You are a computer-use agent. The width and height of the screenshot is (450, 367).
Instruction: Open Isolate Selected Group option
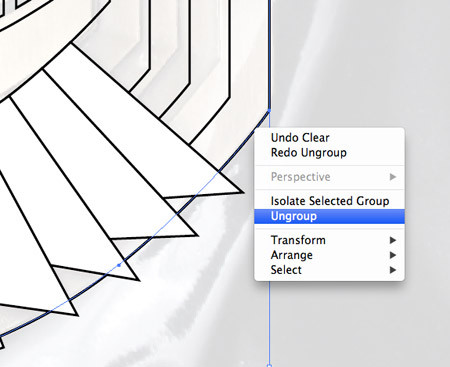pyautogui.click(x=329, y=201)
